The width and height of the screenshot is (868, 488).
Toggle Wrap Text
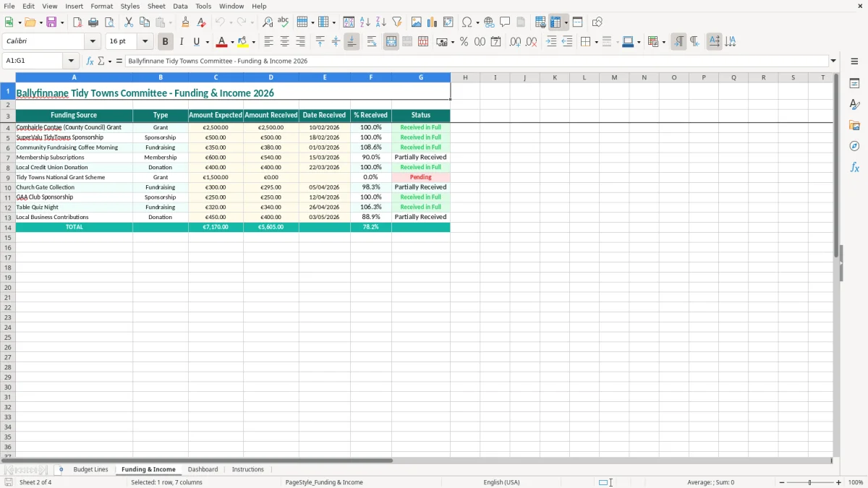point(372,42)
